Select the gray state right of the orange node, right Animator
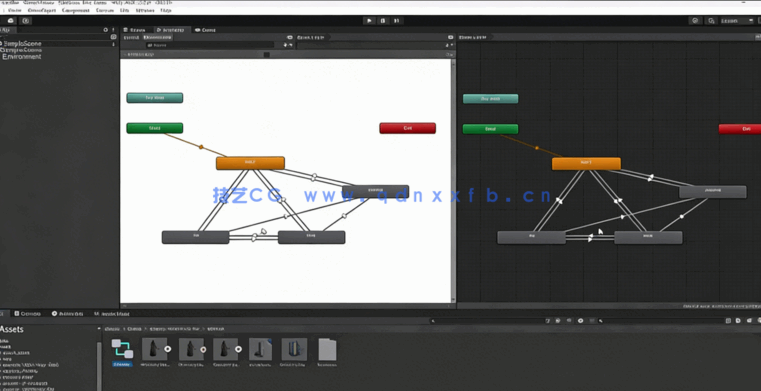The height and width of the screenshot is (391, 761). point(712,192)
